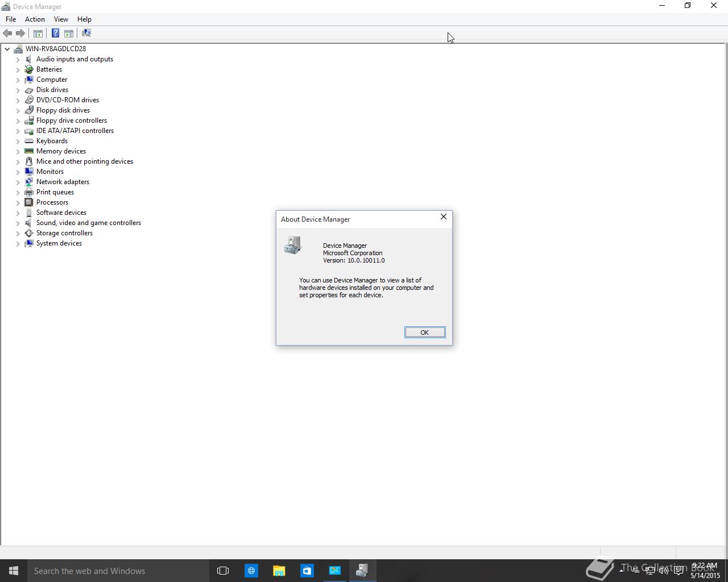
Task: Click the Device Manager taskbar icon
Action: [x=362, y=571]
